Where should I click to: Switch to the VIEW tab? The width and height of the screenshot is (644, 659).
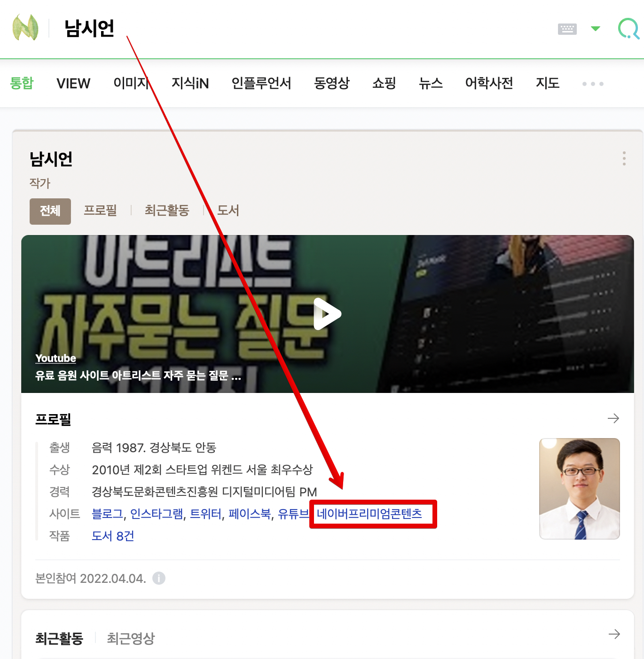pos(73,83)
